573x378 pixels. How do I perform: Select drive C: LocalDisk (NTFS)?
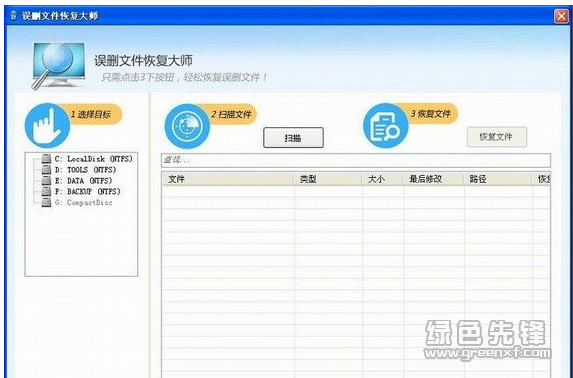click(94, 159)
